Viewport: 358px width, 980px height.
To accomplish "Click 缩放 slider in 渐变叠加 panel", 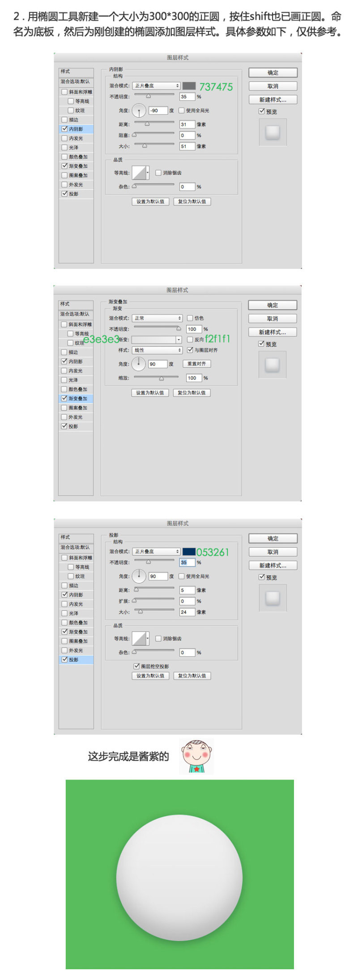I will pos(156,378).
